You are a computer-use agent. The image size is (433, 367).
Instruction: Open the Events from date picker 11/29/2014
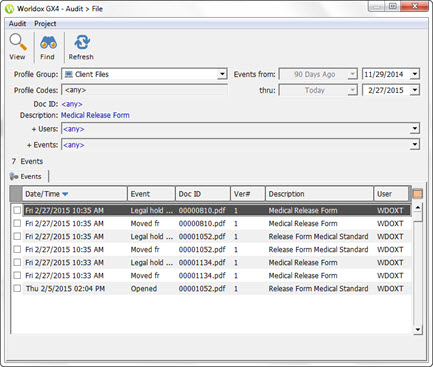(x=414, y=74)
